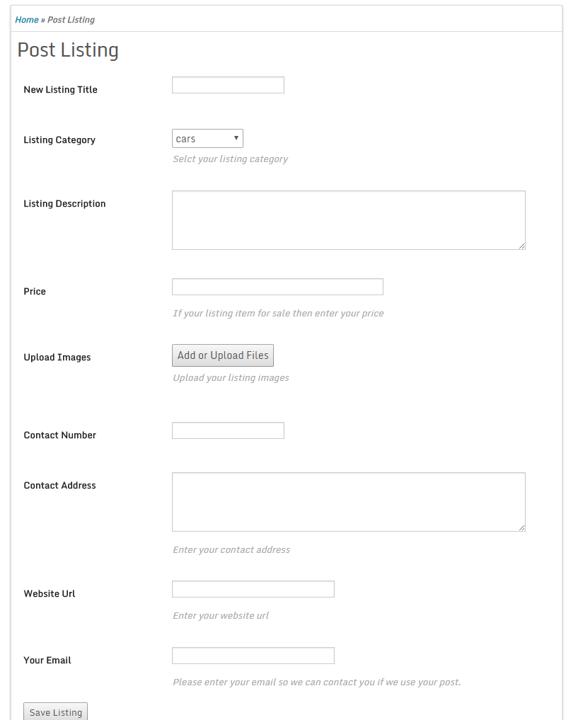The image size is (588, 720).
Task: Click the Home breadcrumb link
Action: [x=27, y=20]
